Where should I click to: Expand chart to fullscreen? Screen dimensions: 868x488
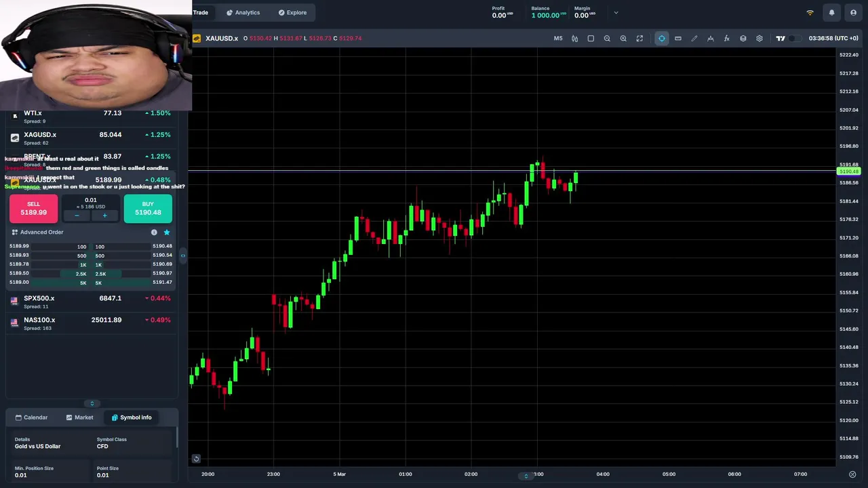pyautogui.click(x=639, y=39)
